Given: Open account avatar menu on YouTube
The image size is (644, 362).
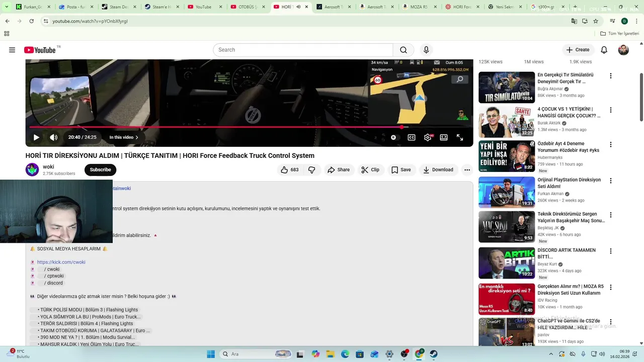Looking at the screenshot, I should pos(623,50).
